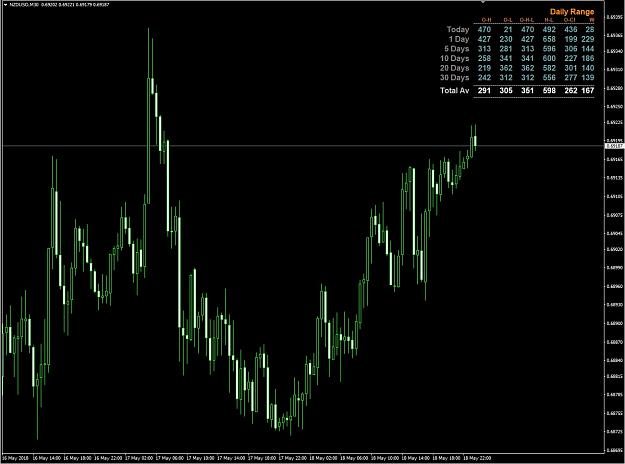Expand the arrow beside the NZDUSD,M30 title
The height and width of the screenshot is (464, 625).
coord(5,5)
